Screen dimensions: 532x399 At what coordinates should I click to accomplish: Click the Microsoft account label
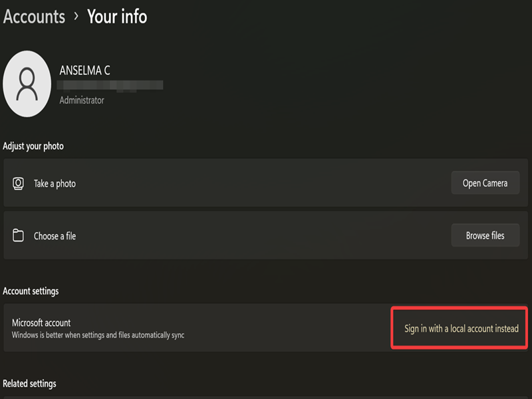pyautogui.click(x=41, y=323)
